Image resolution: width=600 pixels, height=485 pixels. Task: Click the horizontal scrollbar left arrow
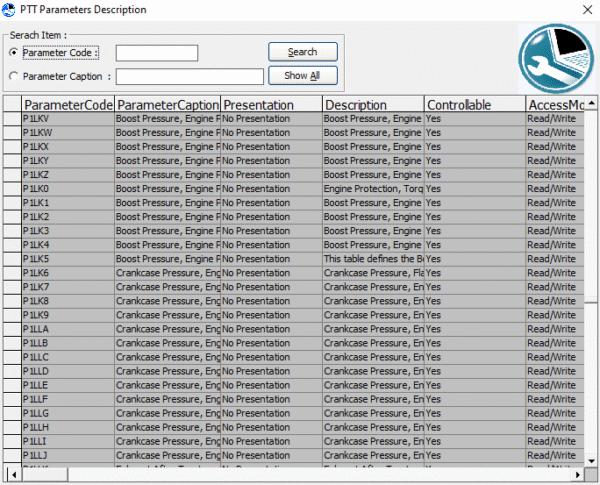[x=14, y=475]
